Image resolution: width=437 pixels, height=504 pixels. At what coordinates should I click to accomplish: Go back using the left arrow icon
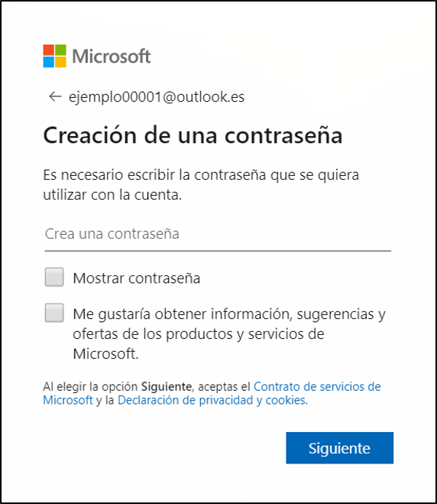pos(55,96)
